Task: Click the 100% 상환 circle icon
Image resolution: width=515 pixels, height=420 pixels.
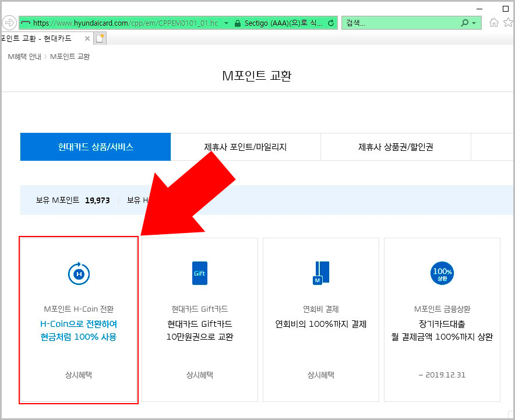Action: pyautogui.click(x=442, y=272)
